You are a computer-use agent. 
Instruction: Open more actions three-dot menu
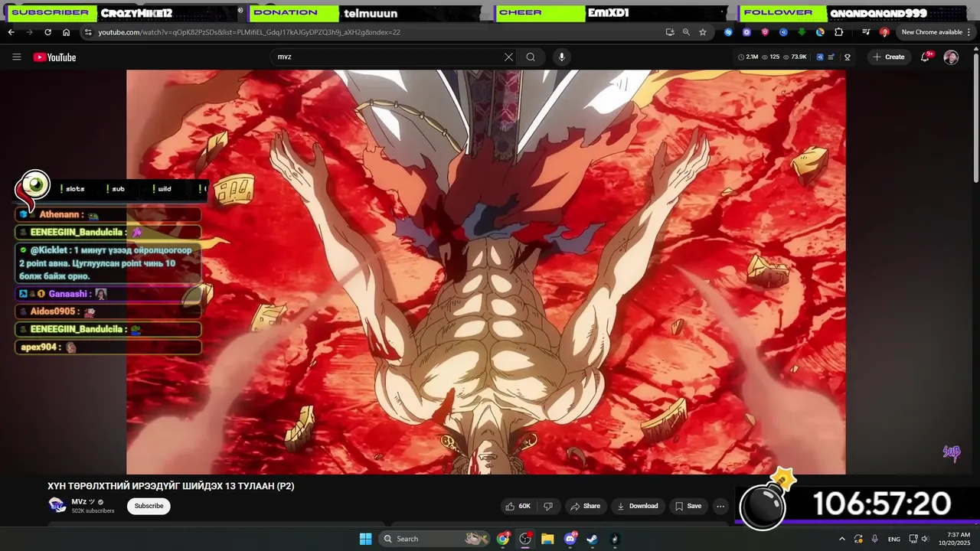720,506
